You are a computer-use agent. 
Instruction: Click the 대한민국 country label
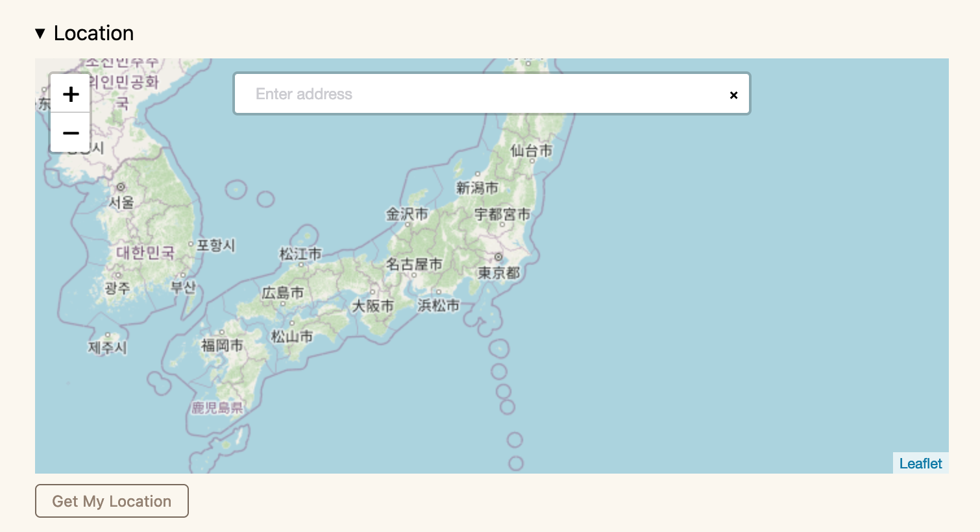pyautogui.click(x=145, y=252)
